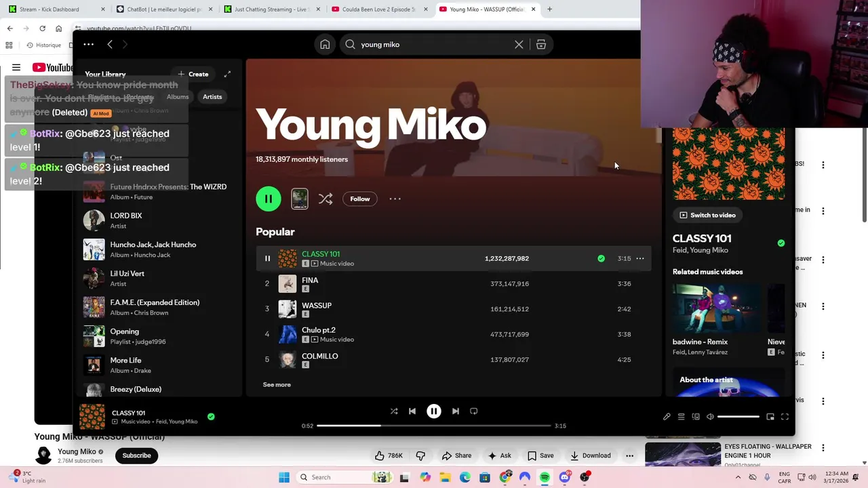Image resolution: width=868 pixels, height=488 pixels.
Task: Pause playback in the bottom player bar
Action: 434,411
